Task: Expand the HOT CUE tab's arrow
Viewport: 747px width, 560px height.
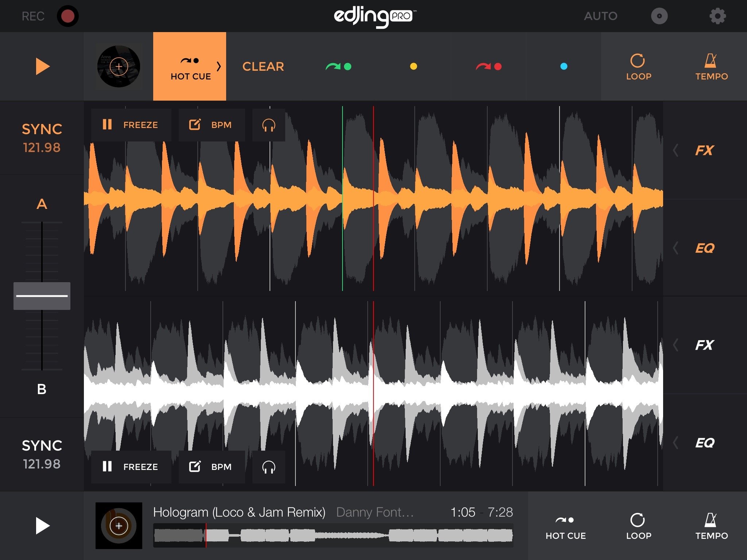Action: (x=218, y=66)
